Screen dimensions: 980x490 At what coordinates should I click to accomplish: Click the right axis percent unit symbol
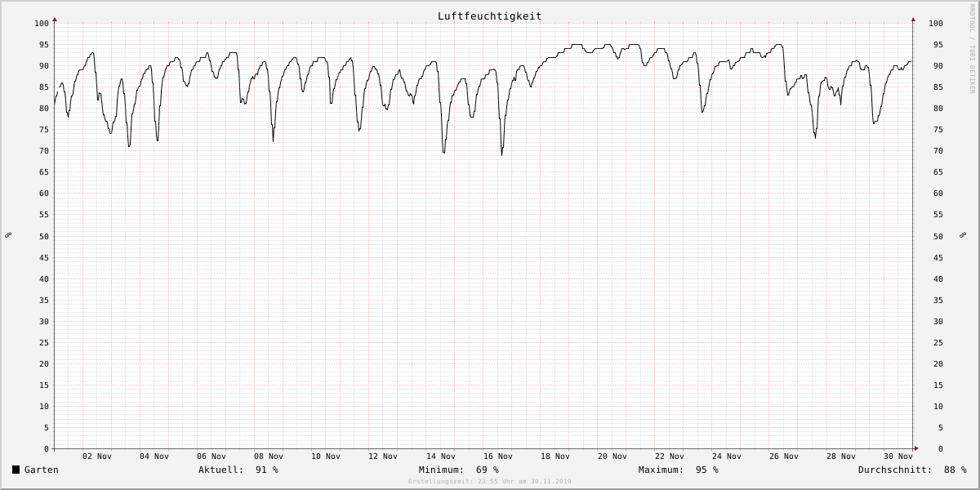(962, 235)
